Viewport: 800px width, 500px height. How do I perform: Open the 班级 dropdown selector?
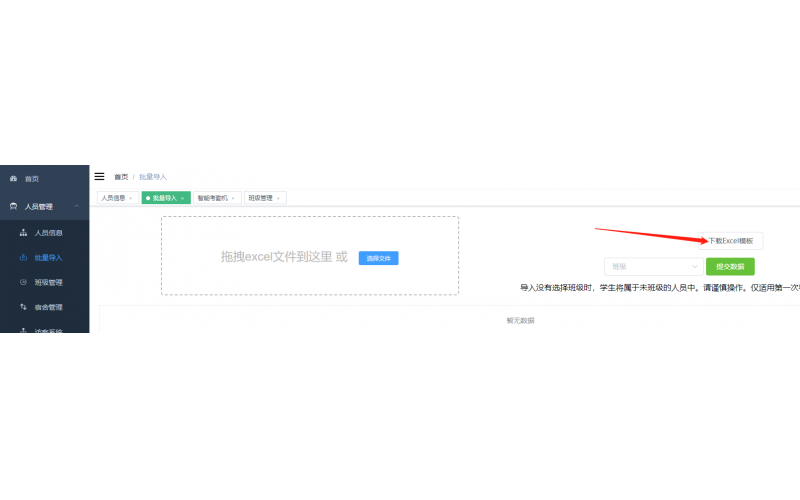point(654,266)
